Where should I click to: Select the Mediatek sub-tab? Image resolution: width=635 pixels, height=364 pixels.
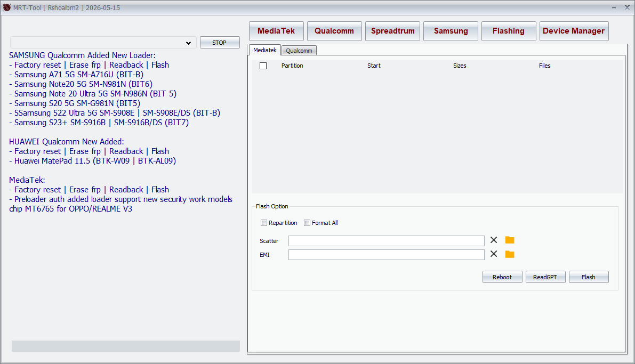click(x=265, y=50)
